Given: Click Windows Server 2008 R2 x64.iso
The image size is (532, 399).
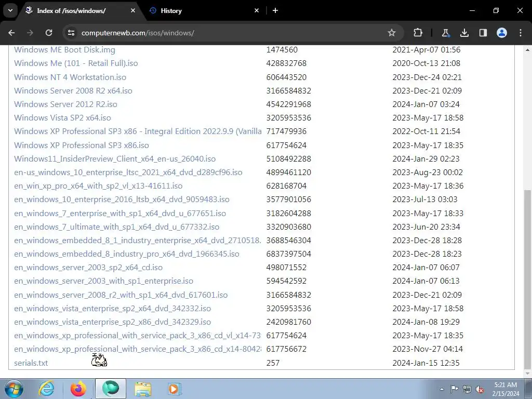Looking at the screenshot, I should click(73, 91).
